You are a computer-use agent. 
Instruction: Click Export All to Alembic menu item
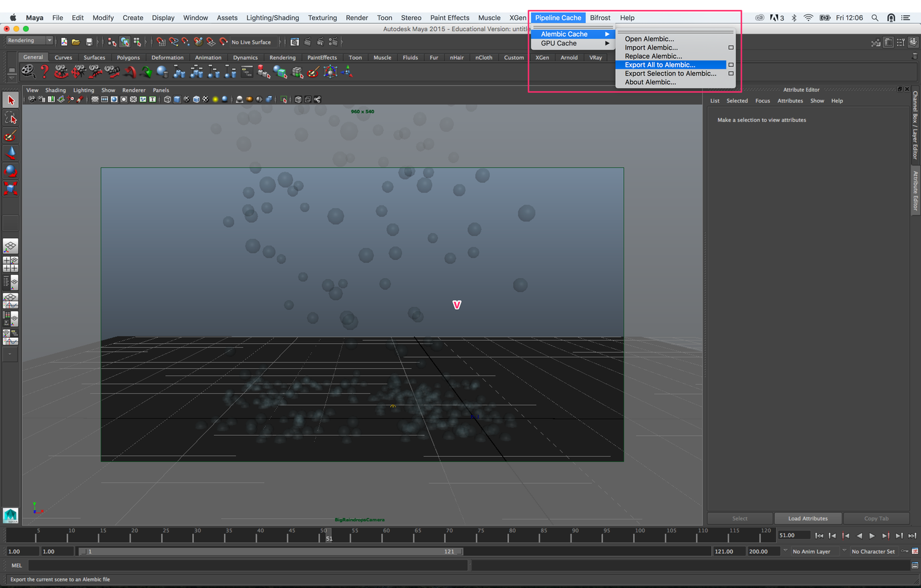pyautogui.click(x=660, y=64)
